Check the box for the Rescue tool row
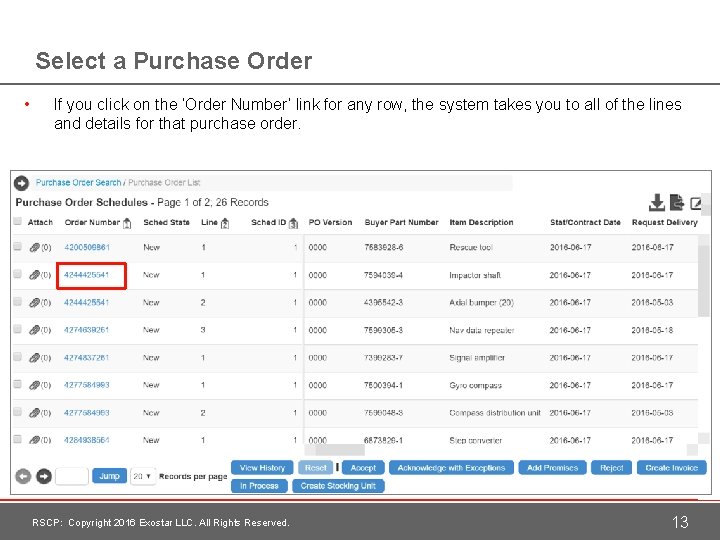The image size is (720, 540). [17, 247]
